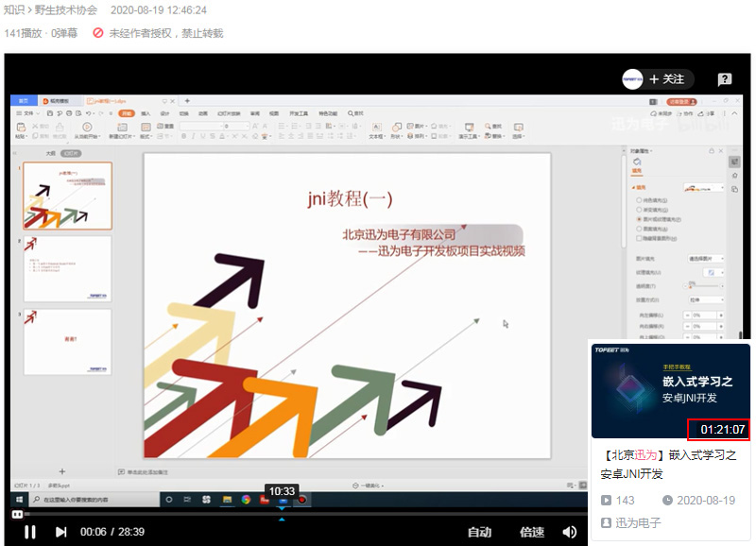756x546 pixels.
Task: Open the 【北京迅为】嵌入式学习之安卓JNI开发 title link
Action: (x=668, y=464)
